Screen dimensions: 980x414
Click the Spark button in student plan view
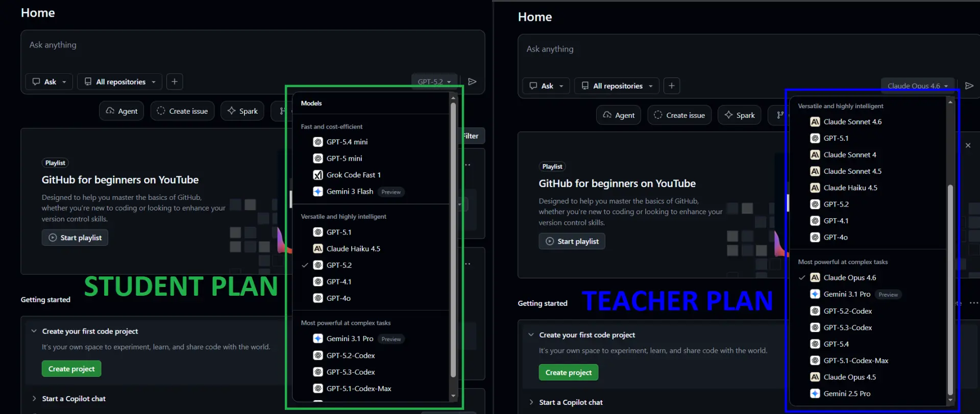[242, 111]
